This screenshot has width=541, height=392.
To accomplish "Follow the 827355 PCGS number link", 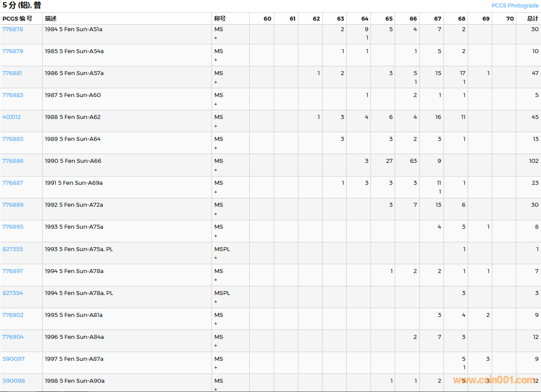I will coord(13,249).
